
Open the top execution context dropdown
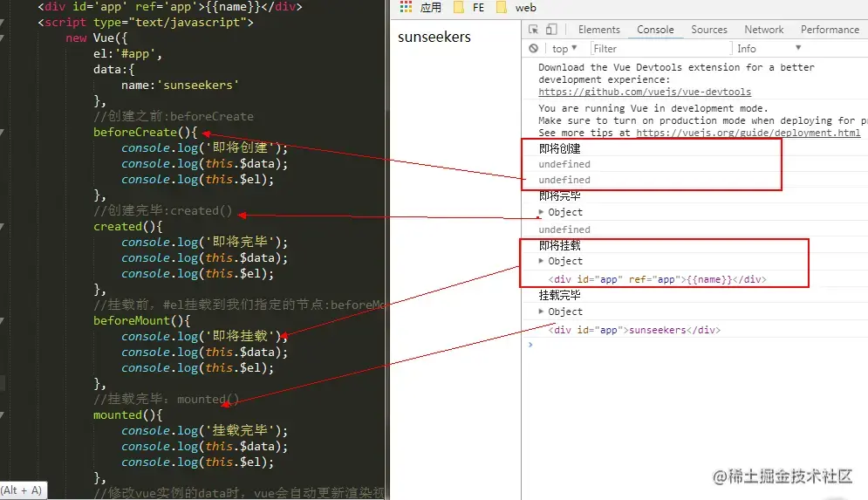point(564,49)
